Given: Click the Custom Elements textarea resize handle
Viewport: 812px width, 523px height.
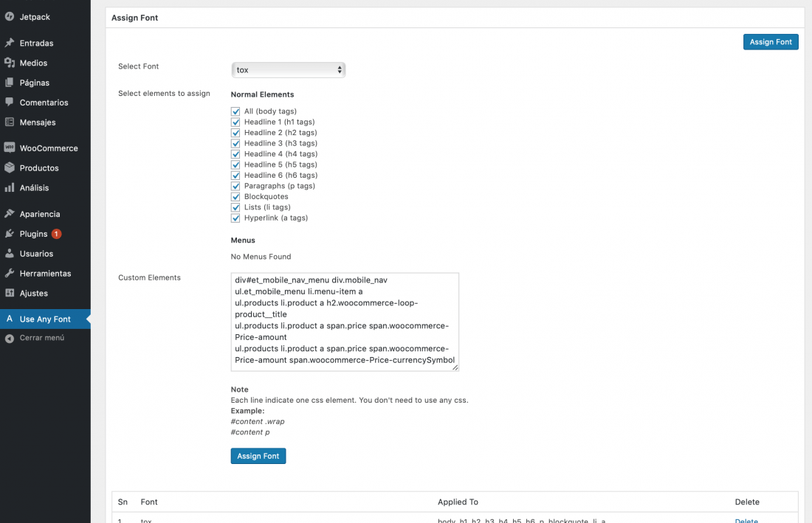Looking at the screenshot, I should coord(455,367).
